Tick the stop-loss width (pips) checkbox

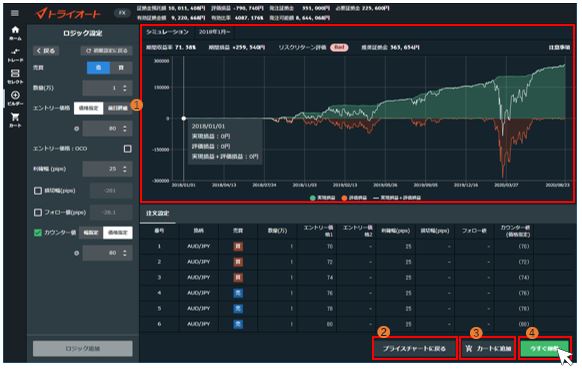38,191
